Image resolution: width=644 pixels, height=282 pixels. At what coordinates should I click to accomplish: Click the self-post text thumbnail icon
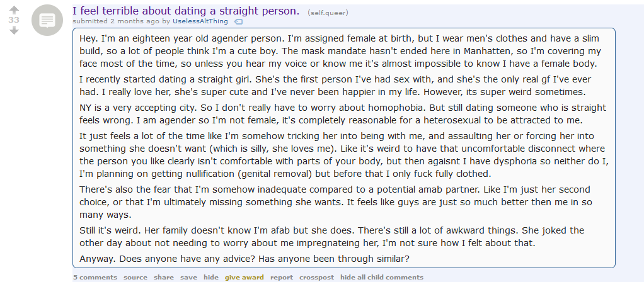[x=47, y=20]
